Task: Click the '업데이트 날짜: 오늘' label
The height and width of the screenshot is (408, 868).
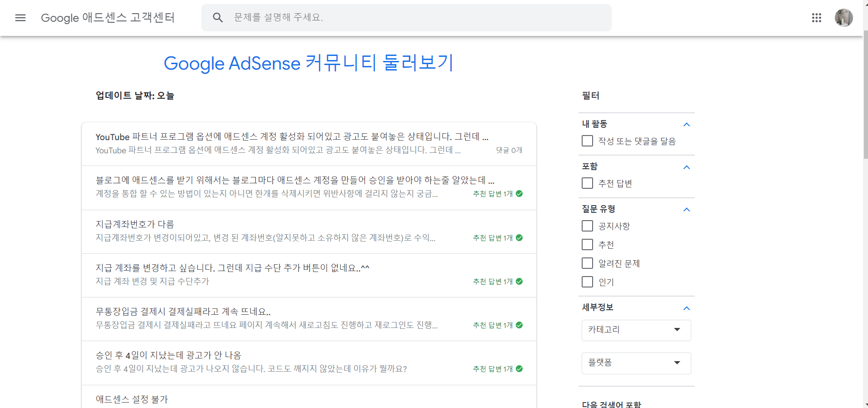Action: pos(135,96)
